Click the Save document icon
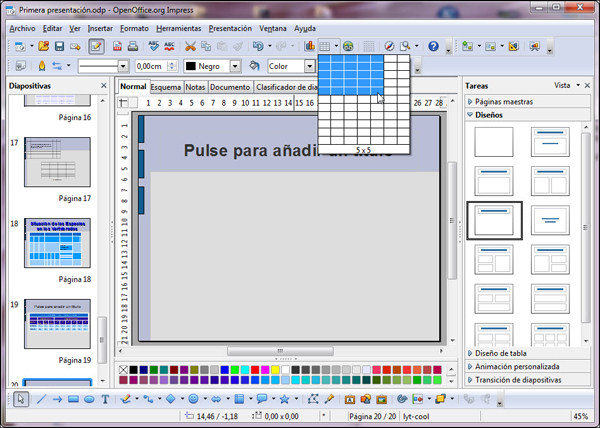 (x=59, y=47)
